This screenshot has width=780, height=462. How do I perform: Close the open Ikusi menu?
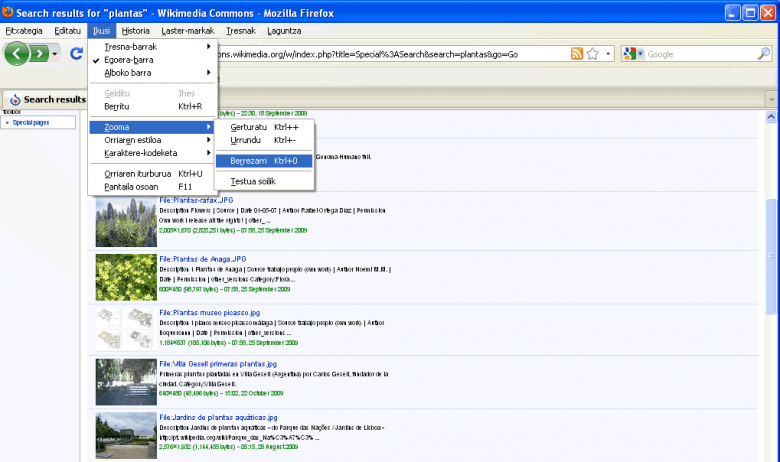pos(101,31)
